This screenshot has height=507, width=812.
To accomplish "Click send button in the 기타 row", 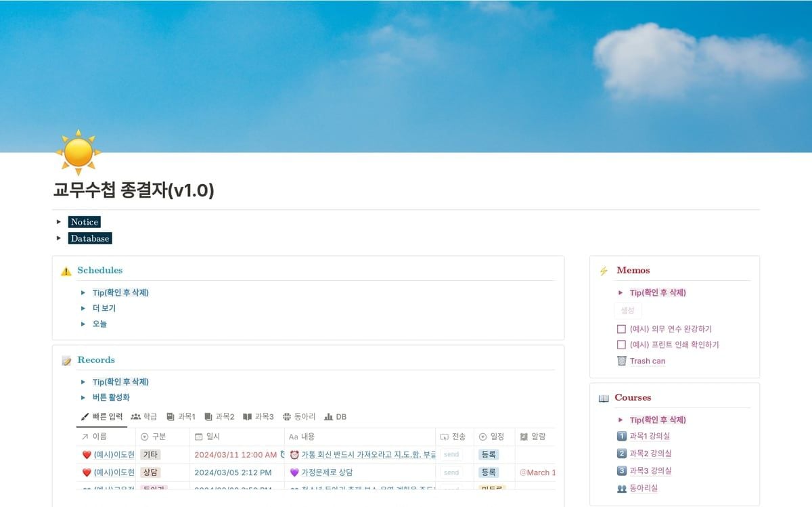I will coord(451,455).
